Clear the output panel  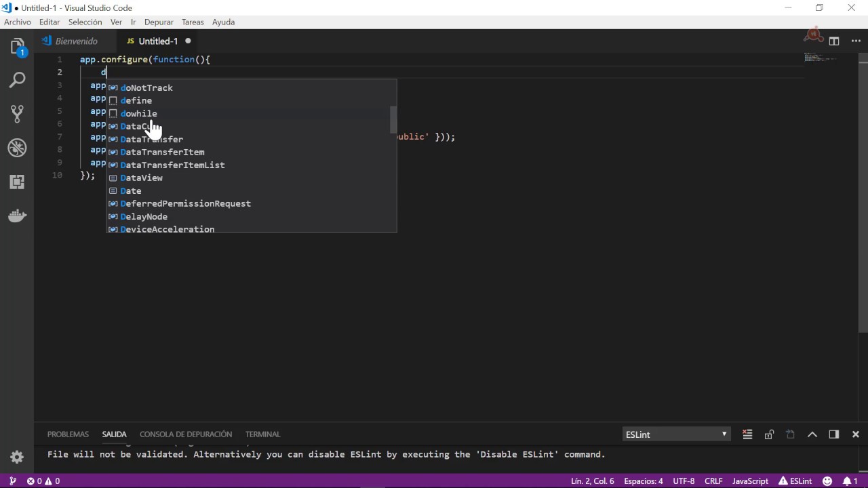pyautogui.click(x=747, y=434)
